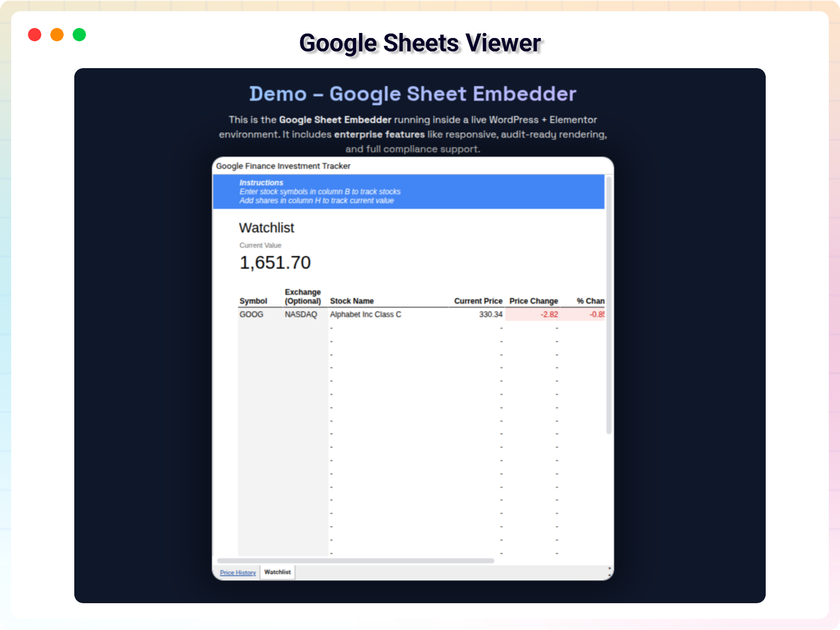Image resolution: width=840 pixels, height=630 pixels.
Task: Click the blue 'Instructions' banner title
Action: click(x=261, y=183)
